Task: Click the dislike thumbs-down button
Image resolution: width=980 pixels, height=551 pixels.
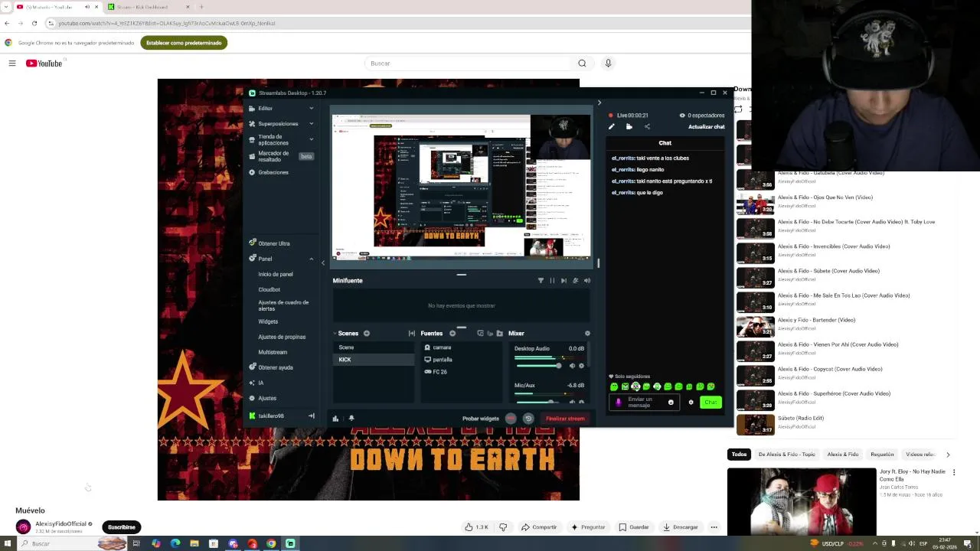Action: click(x=503, y=527)
